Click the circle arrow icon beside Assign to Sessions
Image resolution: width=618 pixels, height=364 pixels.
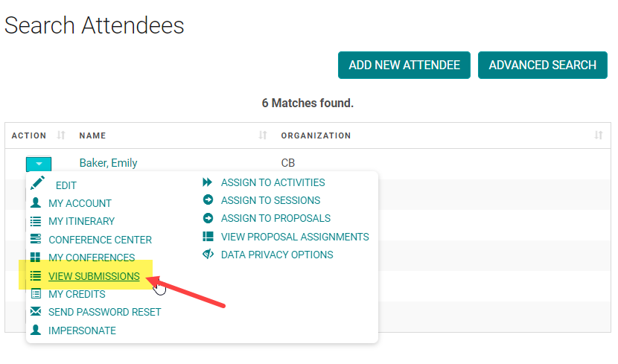click(208, 199)
